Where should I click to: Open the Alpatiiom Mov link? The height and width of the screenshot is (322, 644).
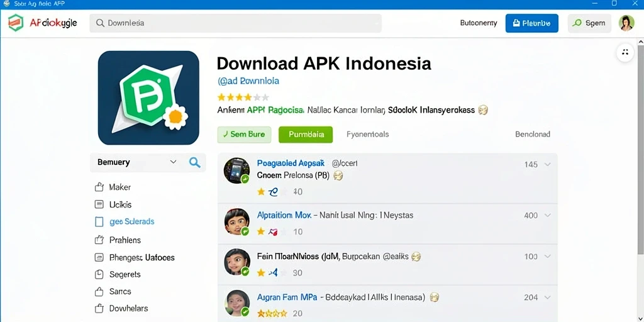(284, 215)
